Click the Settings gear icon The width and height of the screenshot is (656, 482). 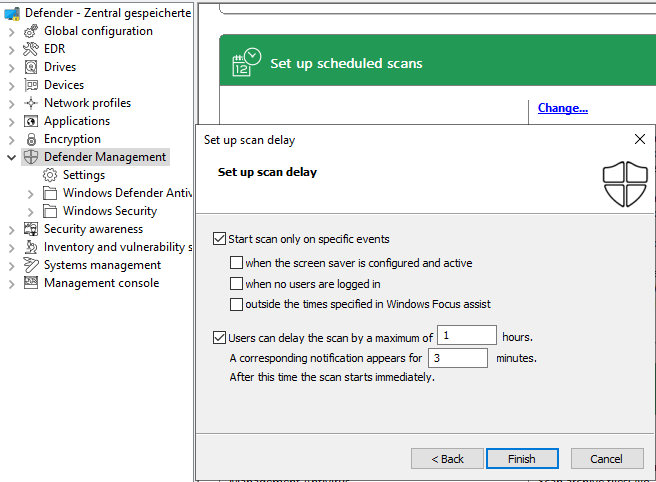[x=50, y=175]
